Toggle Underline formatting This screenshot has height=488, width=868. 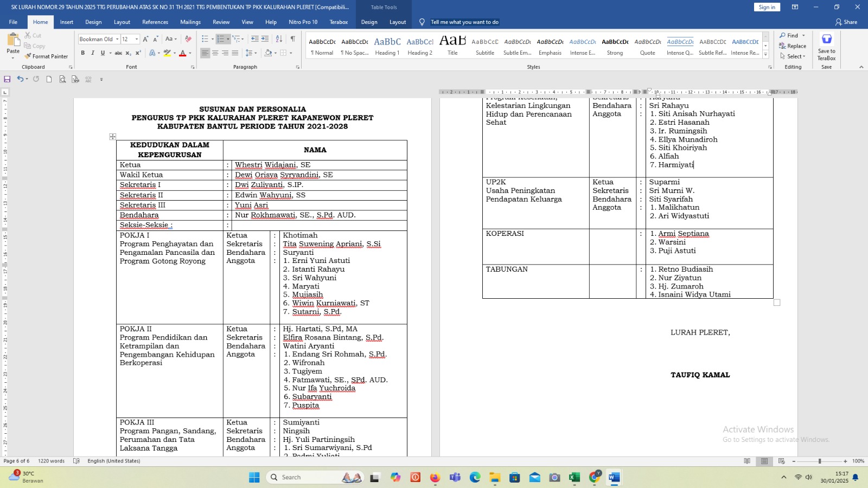point(103,53)
